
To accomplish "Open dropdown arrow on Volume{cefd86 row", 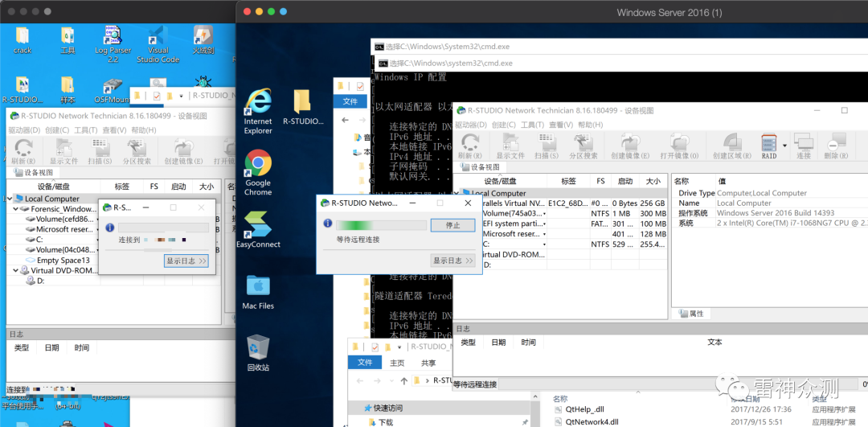I will tap(97, 220).
